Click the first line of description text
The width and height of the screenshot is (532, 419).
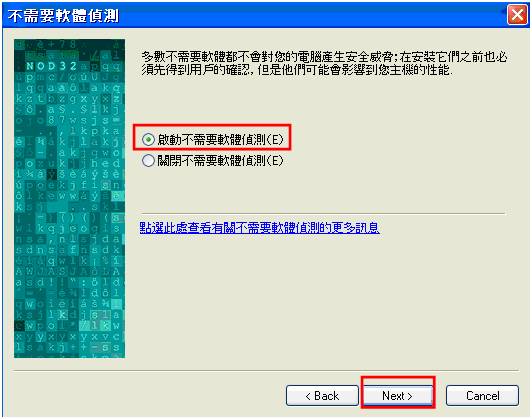tap(324, 57)
